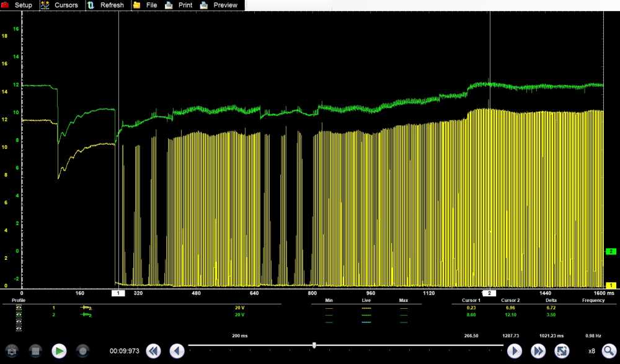The height and width of the screenshot is (364, 620).
Task: Click the expand view icon
Action: [562, 351]
